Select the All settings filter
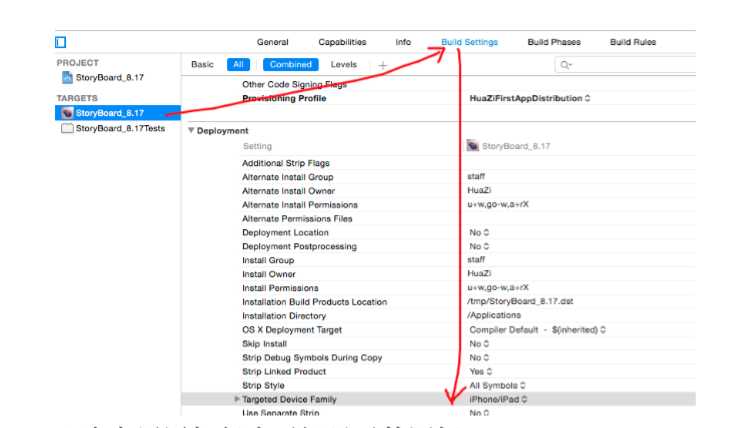The height and width of the screenshot is (428, 748). coord(239,64)
